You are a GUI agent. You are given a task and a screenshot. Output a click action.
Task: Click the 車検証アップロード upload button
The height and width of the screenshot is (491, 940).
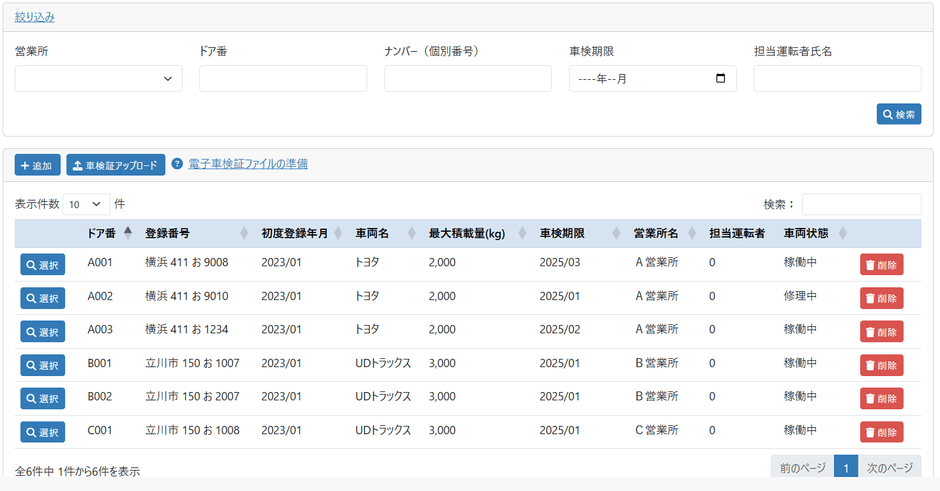[x=116, y=165]
